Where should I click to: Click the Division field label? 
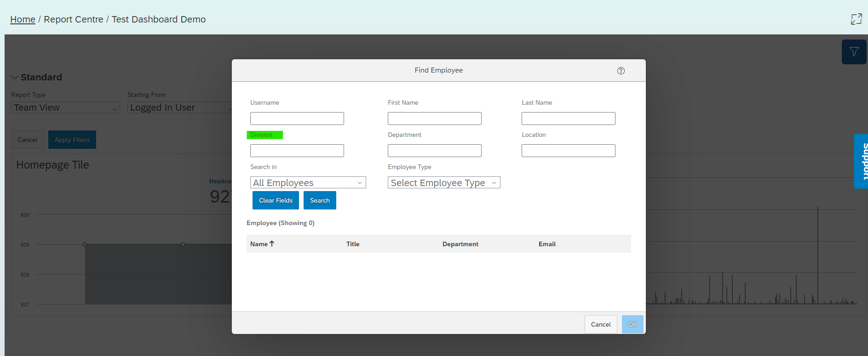click(x=261, y=135)
